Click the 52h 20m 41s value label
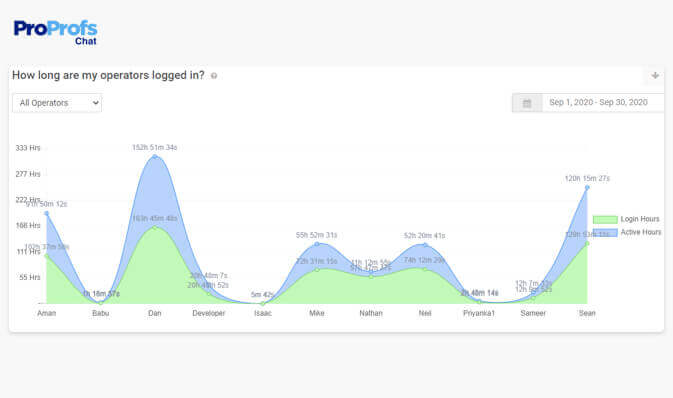This screenshot has width=673, height=398. click(x=424, y=236)
